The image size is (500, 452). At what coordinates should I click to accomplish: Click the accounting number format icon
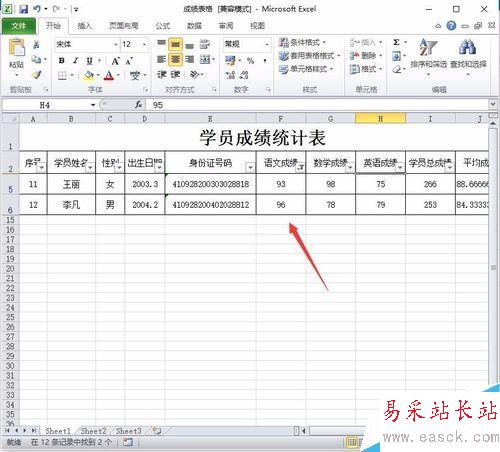(x=230, y=60)
